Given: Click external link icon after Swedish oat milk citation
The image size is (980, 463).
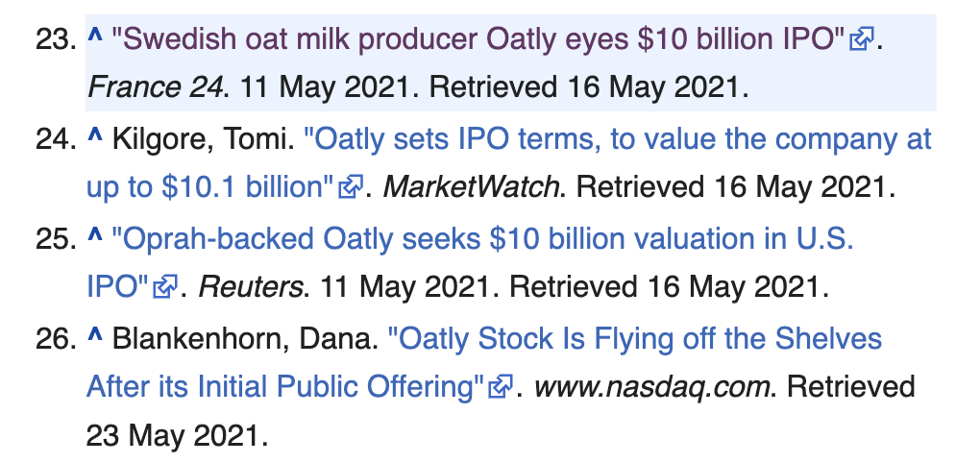Looking at the screenshot, I should click(861, 40).
